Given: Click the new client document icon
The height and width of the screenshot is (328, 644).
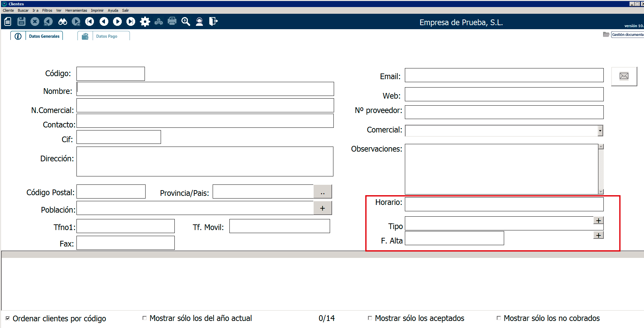Looking at the screenshot, I should tap(8, 22).
